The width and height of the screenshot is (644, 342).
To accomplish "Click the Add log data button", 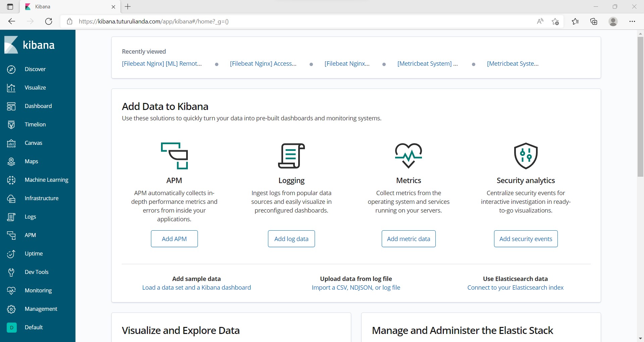I will tap(291, 239).
